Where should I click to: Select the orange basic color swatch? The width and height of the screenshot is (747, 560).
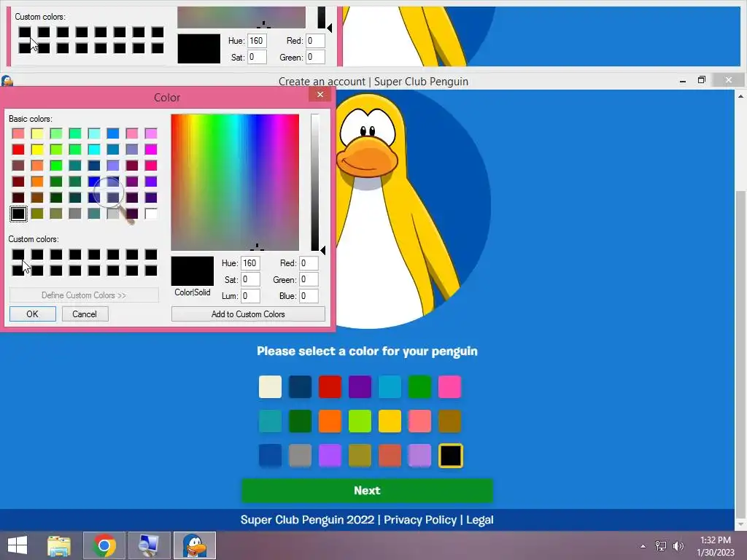click(x=37, y=182)
